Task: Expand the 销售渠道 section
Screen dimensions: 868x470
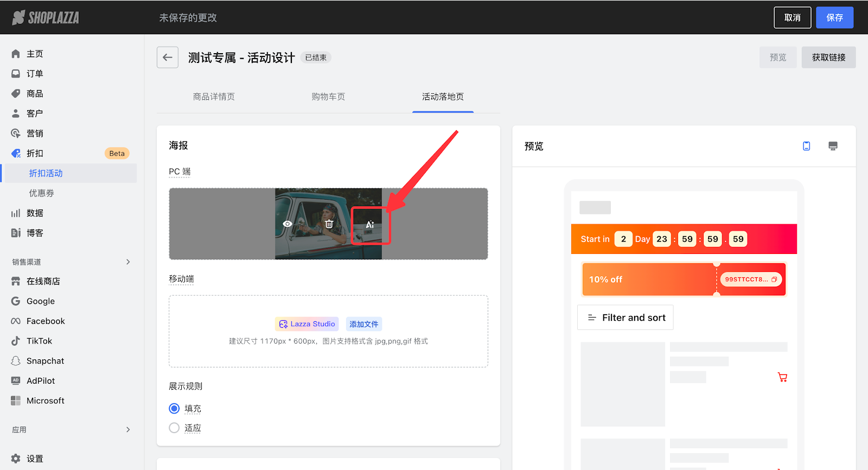Action: (128, 262)
